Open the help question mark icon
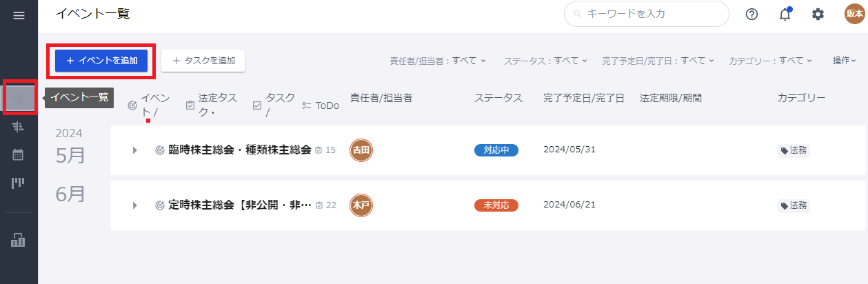Viewport: 868px width, 284px height. pyautogui.click(x=752, y=14)
